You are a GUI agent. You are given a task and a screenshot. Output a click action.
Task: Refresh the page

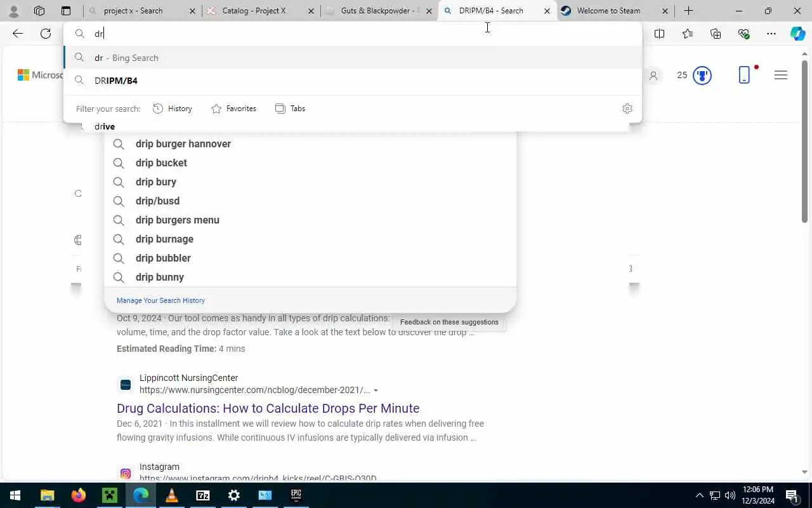click(46, 34)
